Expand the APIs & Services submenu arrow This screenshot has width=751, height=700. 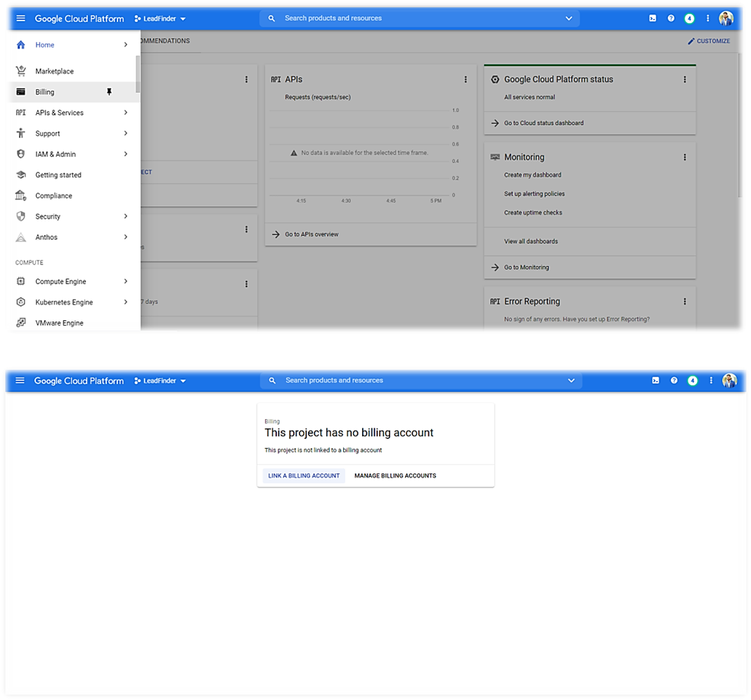click(x=126, y=113)
